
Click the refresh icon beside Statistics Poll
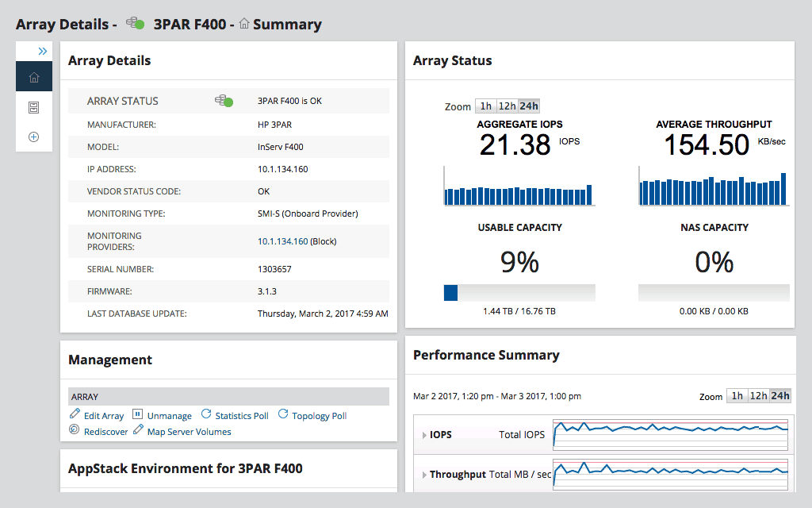206,414
